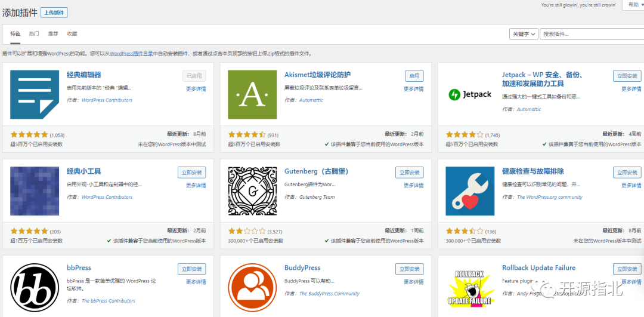
Task: Open Gutenberg Team author link
Action: pyautogui.click(x=317, y=197)
